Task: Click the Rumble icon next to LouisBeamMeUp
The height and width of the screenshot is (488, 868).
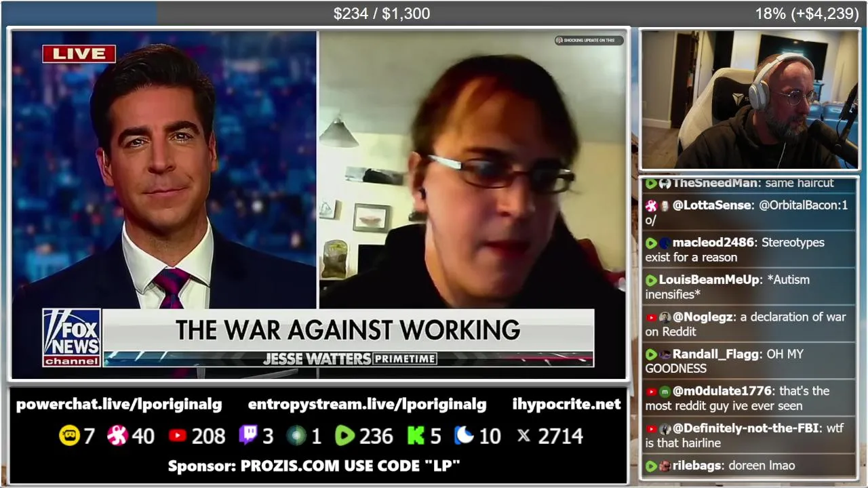Action: (x=651, y=280)
